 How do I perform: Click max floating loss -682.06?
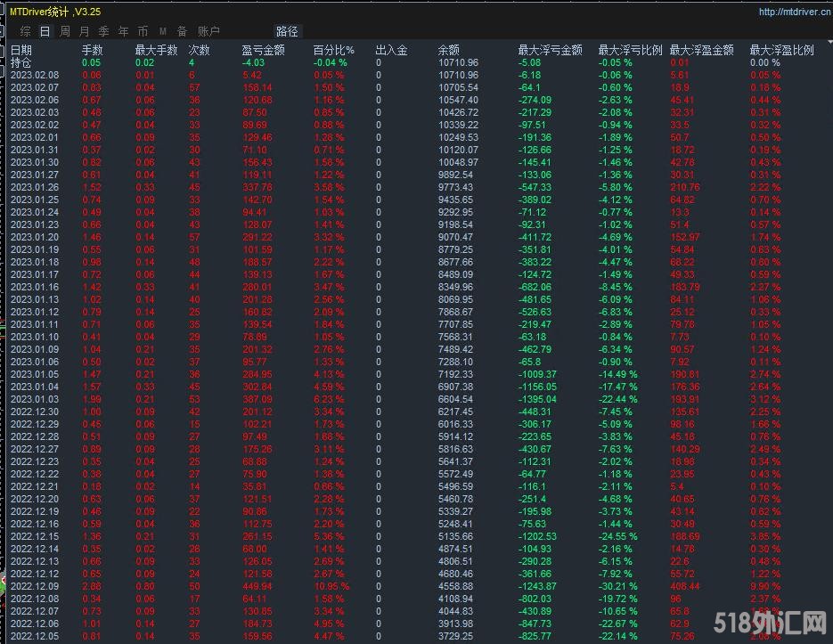[x=535, y=287]
